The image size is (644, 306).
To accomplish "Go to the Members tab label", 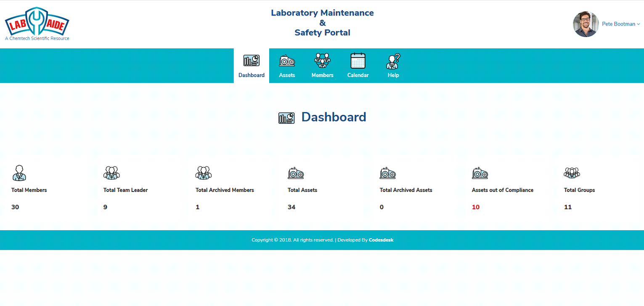I will click(322, 75).
